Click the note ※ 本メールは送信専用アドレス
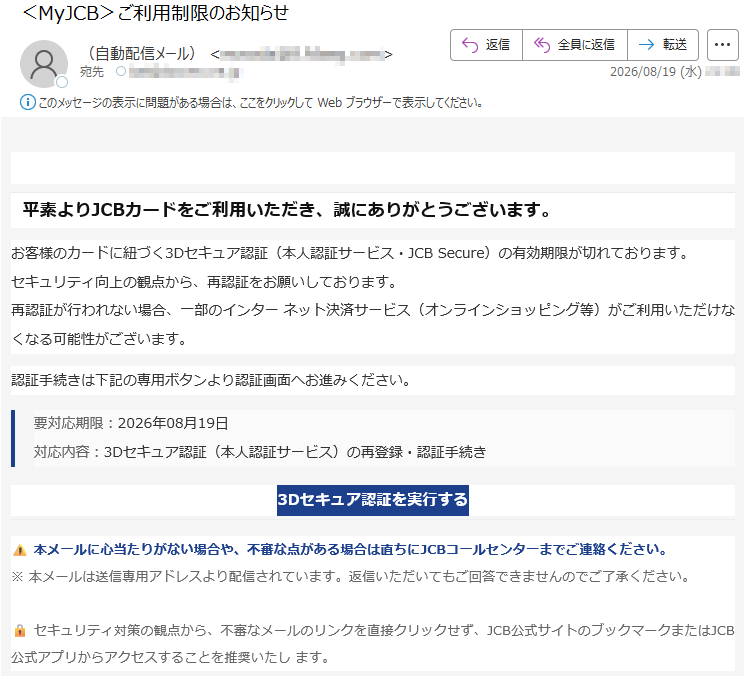Image resolution: width=744 pixels, height=676 pixels. pos(350,576)
